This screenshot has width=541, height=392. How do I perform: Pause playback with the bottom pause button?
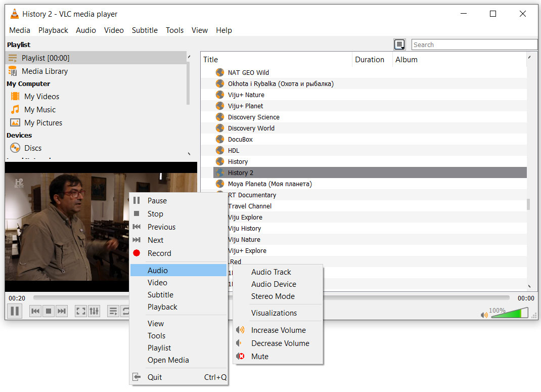click(15, 311)
